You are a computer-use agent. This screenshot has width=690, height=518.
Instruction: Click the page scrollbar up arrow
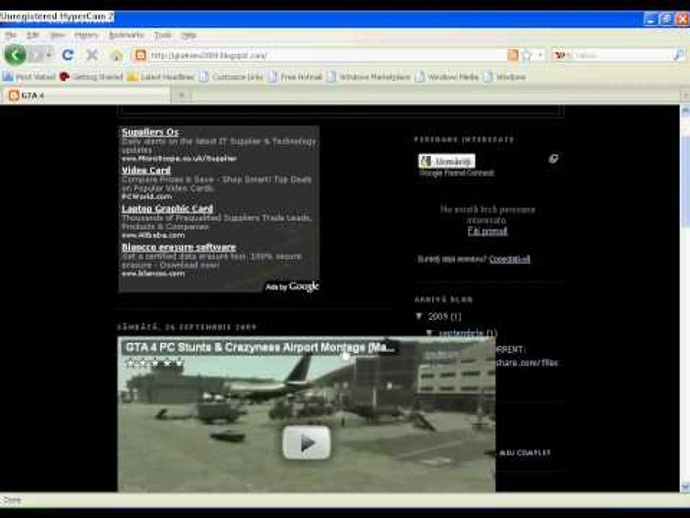pos(685,111)
